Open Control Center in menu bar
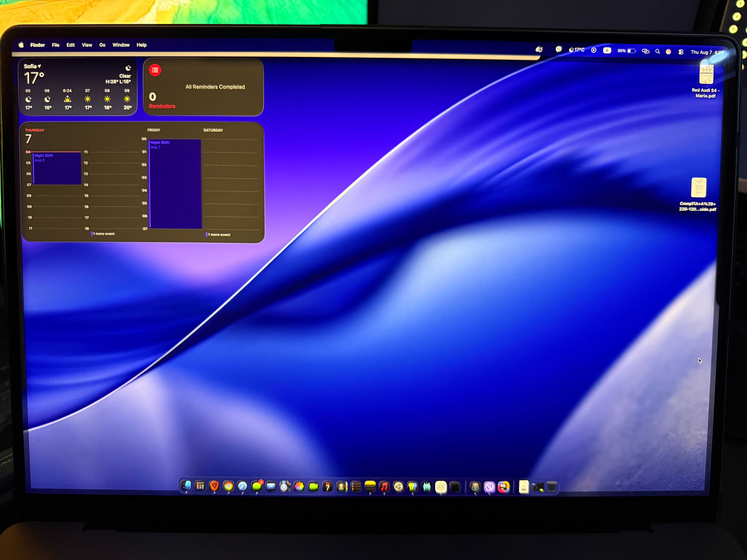This screenshot has height=560, width=747. coord(681,52)
